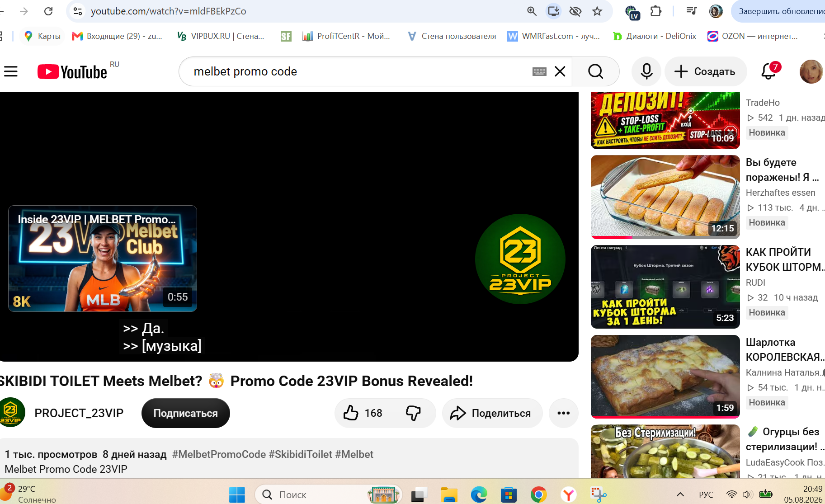Open the ladyfinger dessert video thumbnail

[665, 197]
